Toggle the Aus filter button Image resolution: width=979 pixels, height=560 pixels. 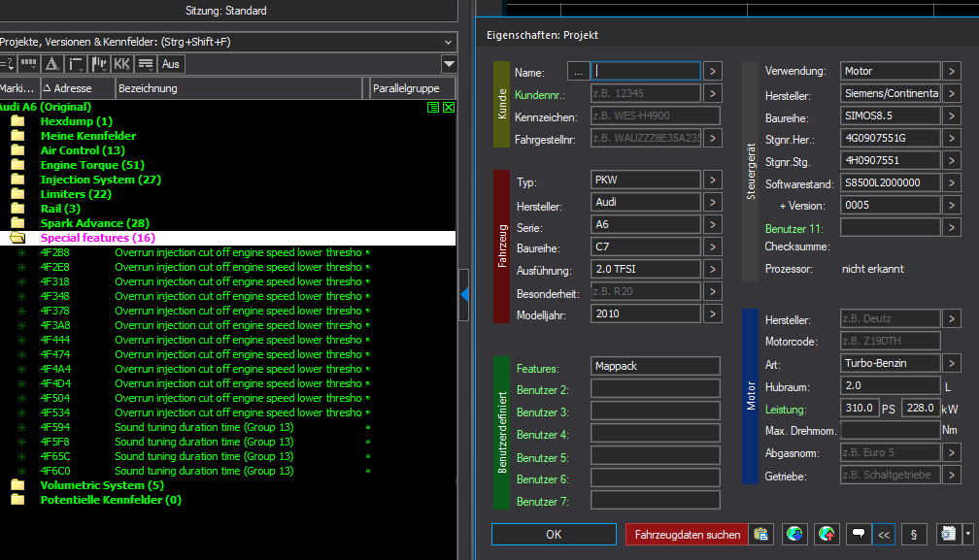point(171,64)
